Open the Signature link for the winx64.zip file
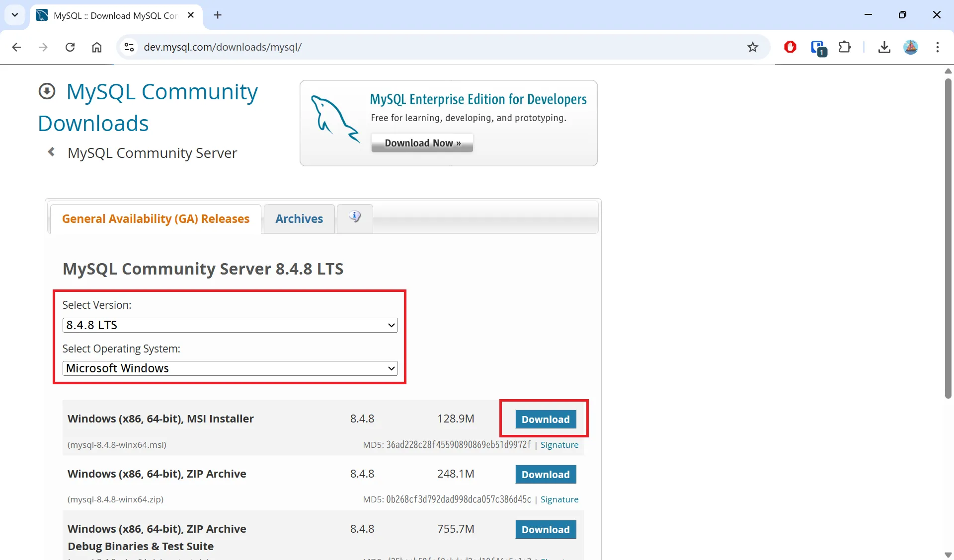 click(x=559, y=499)
